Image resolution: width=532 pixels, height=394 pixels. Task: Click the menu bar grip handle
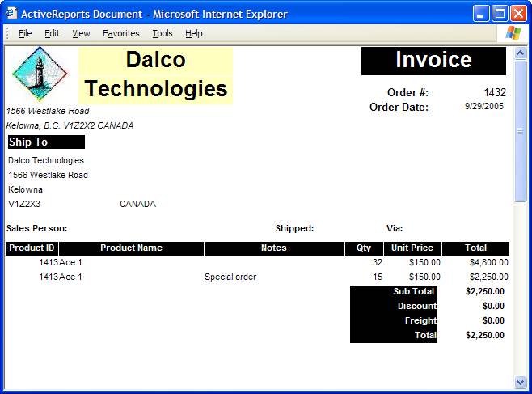(8, 33)
